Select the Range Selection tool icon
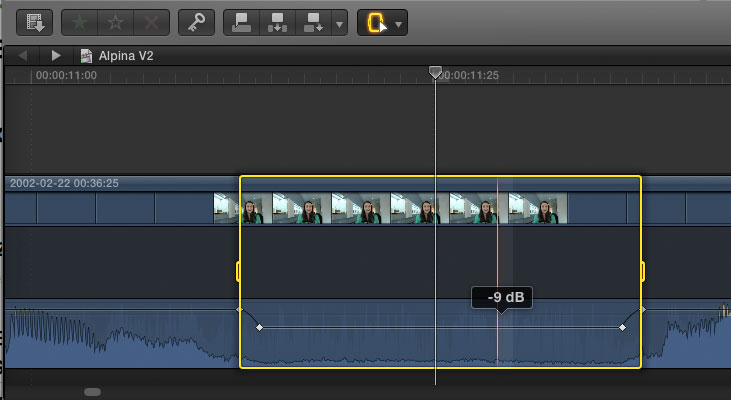The height and width of the screenshot is (400, 731). [376, 22]
